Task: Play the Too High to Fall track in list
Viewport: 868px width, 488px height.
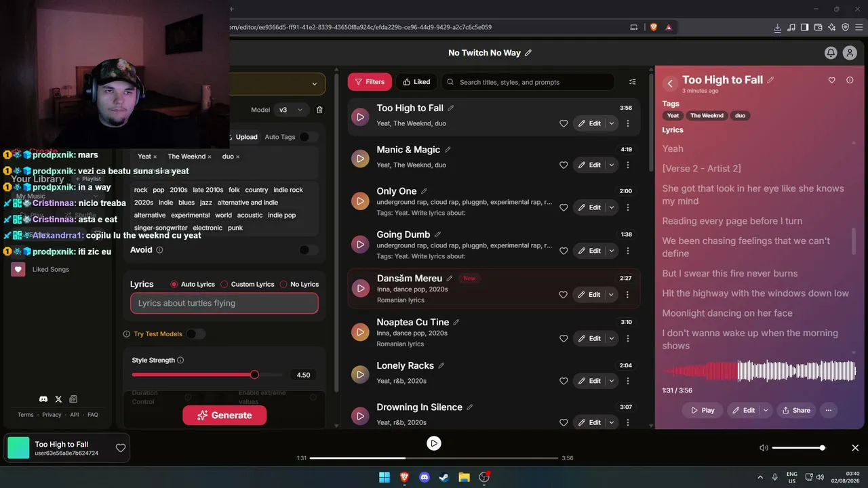Action: 360,117
